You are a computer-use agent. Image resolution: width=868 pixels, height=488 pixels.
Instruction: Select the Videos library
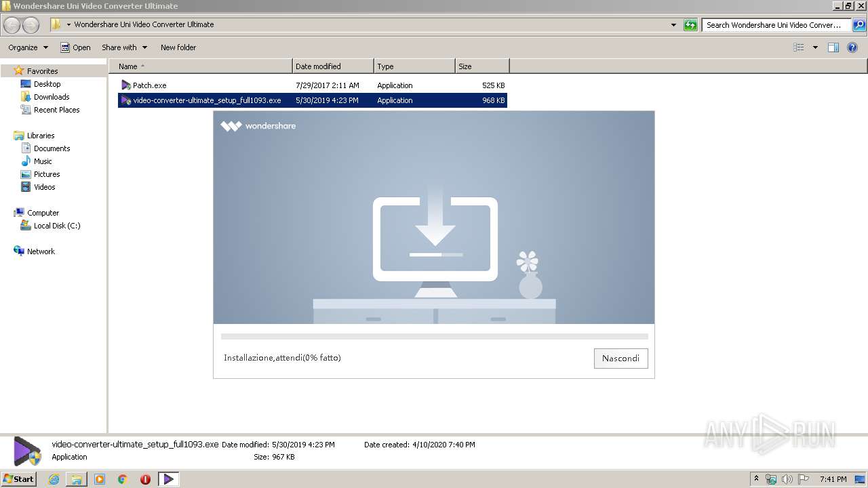click(45, 187)
